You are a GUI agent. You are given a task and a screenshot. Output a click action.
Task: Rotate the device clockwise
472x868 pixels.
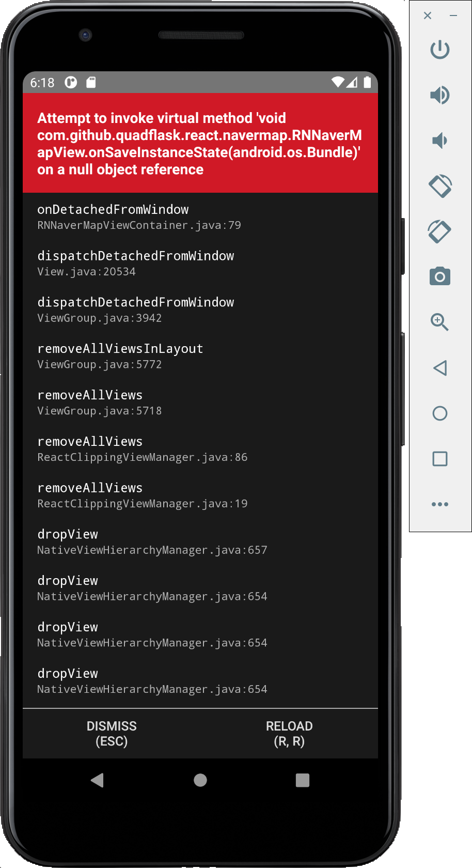[x=439, y=231]
